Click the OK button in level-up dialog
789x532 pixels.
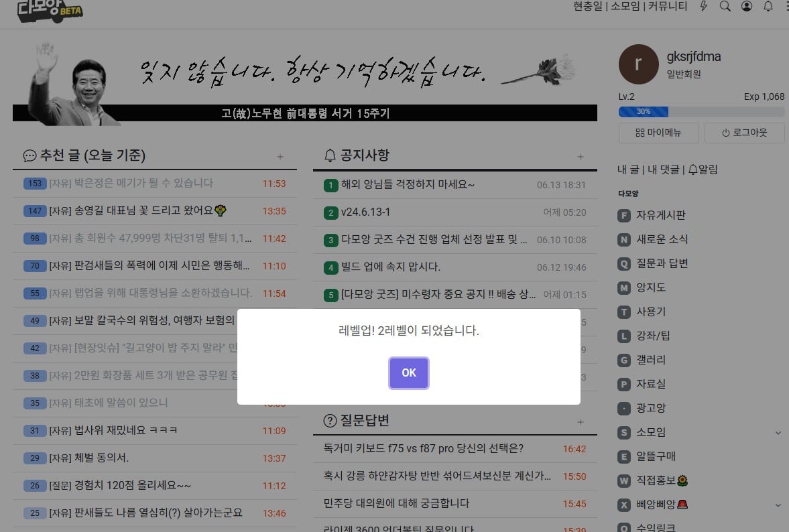(409, 373)
